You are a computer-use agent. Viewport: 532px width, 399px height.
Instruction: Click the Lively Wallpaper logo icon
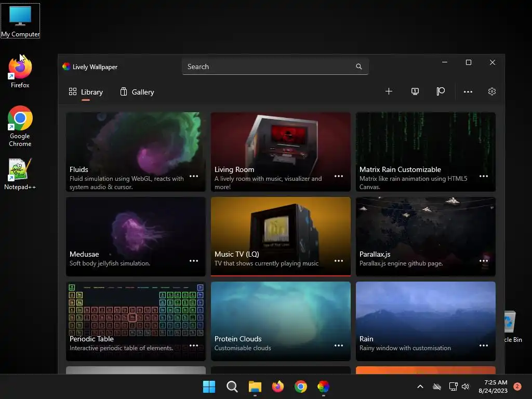coord(66,66)
